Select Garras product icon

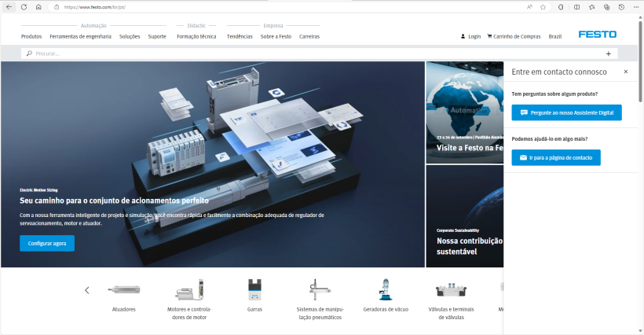pyautogui.click(x=254, y=289)
